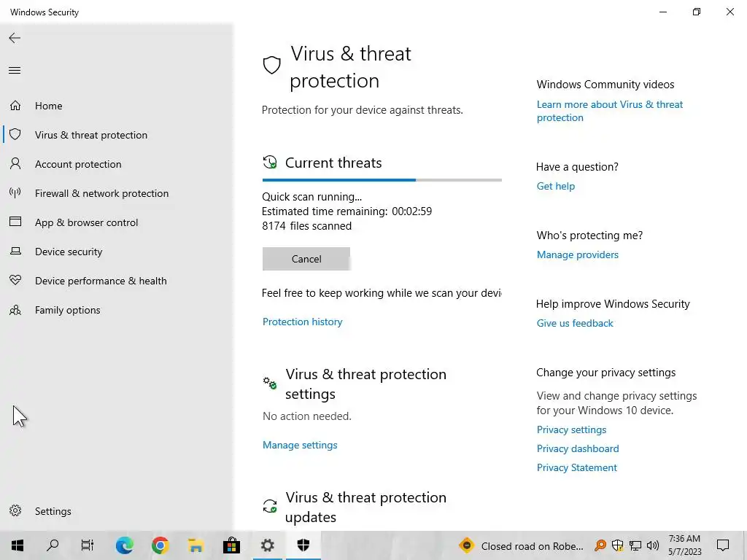This screenshot has width=747, height=560.
Task: Switch to Settings app on taskbar
Action: 267,545
